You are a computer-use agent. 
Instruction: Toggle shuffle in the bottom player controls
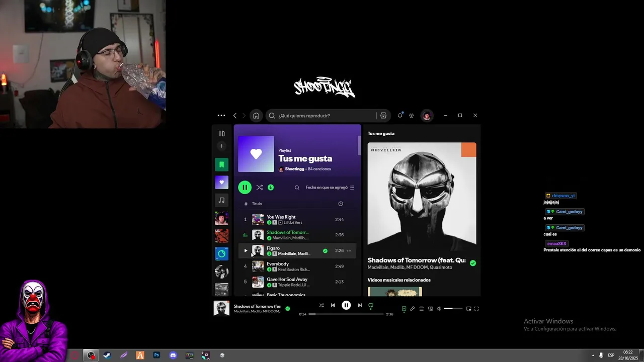(321, 305)
